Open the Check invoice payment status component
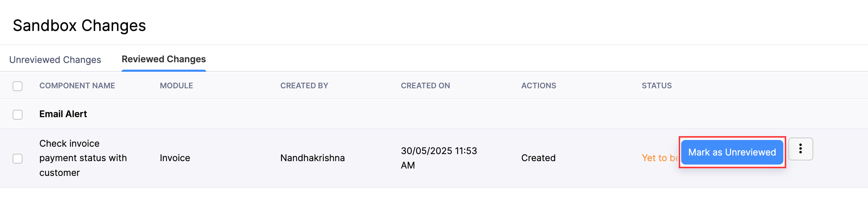Image resolution: width=868 pixels, height=216 pixels. tap(83, 158)
